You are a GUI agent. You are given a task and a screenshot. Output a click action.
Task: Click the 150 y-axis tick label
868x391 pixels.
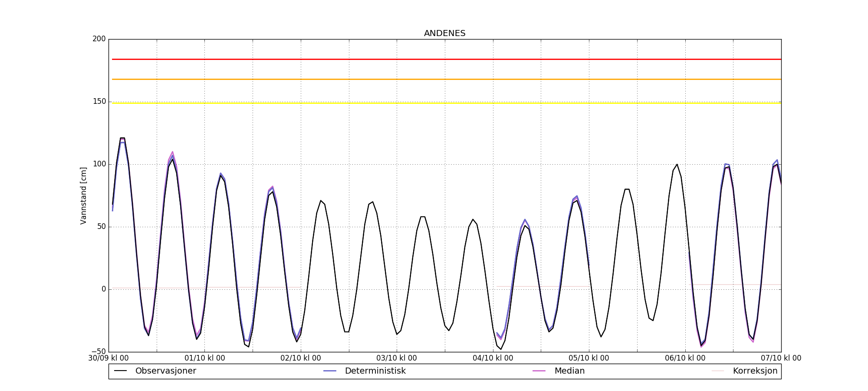point(99,102)
